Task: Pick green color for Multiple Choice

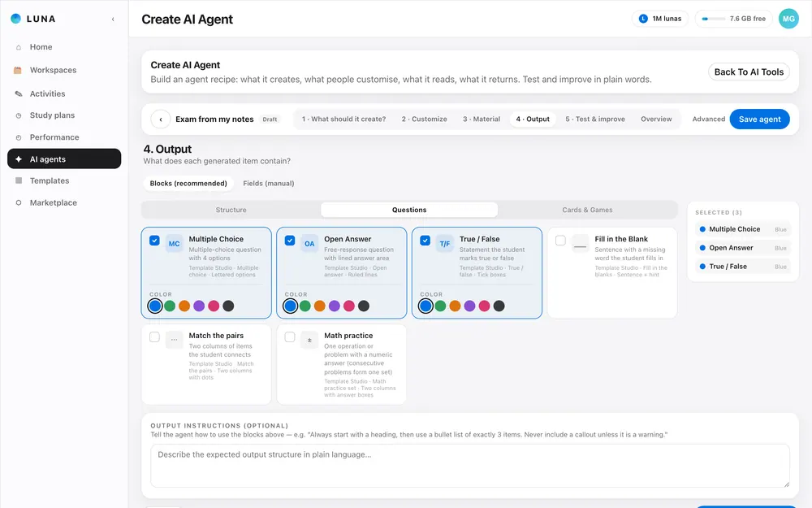Action: (x=170, y=306)
